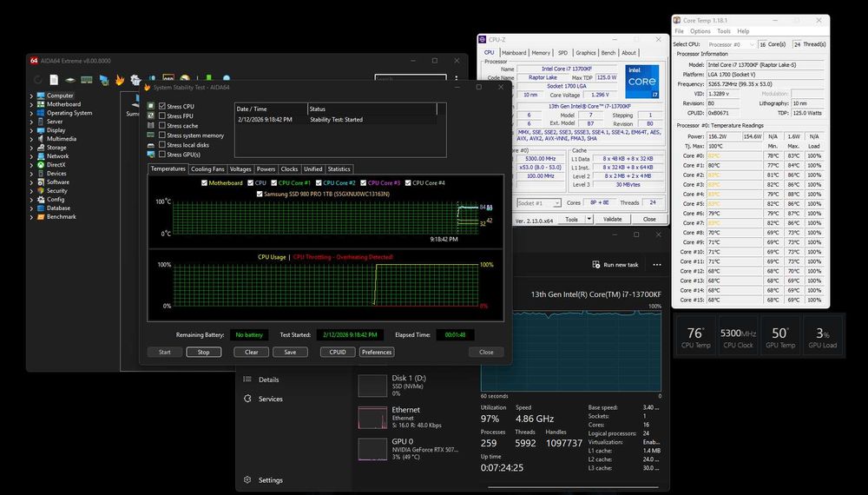Open Task Manager three-dot more options
This screenshot has height=495, width=868.
657,265
